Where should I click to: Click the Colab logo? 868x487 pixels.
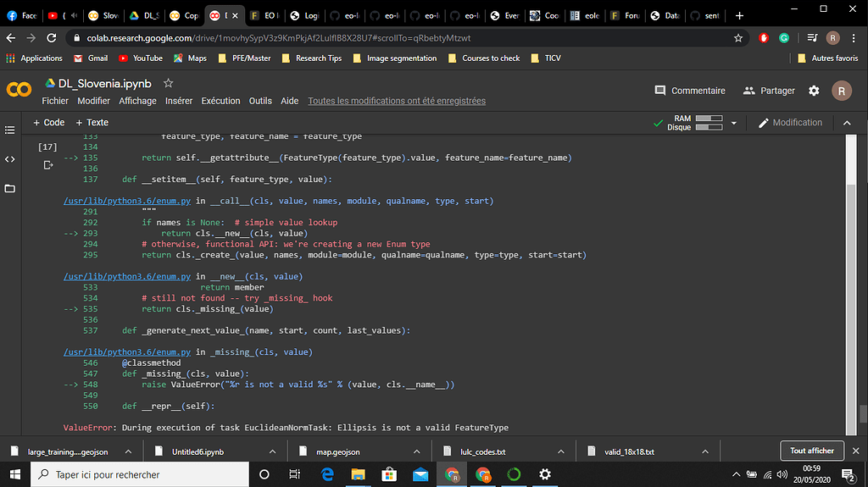click(x=19, y=90)
